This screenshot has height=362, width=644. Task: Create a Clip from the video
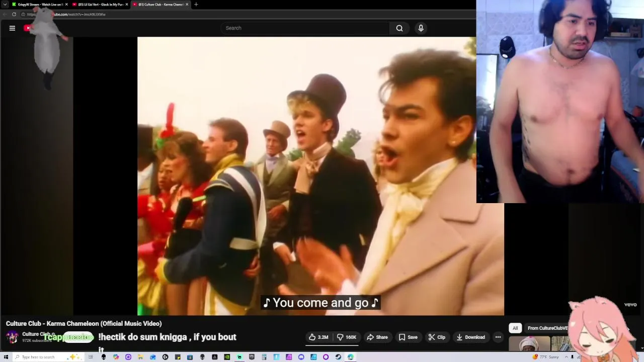click(x=437, y=337)
